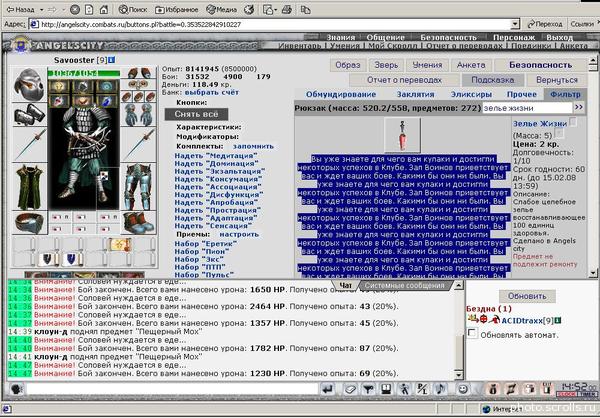The height and width of the screenshot is (418, 600).
Task: Open the forward button dropdown arrow
Action: [64, 10]
